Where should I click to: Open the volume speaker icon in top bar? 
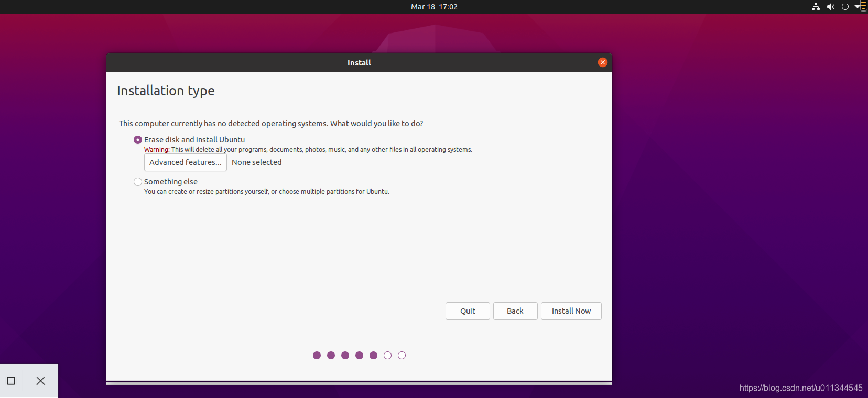click(x=830, y=7)
